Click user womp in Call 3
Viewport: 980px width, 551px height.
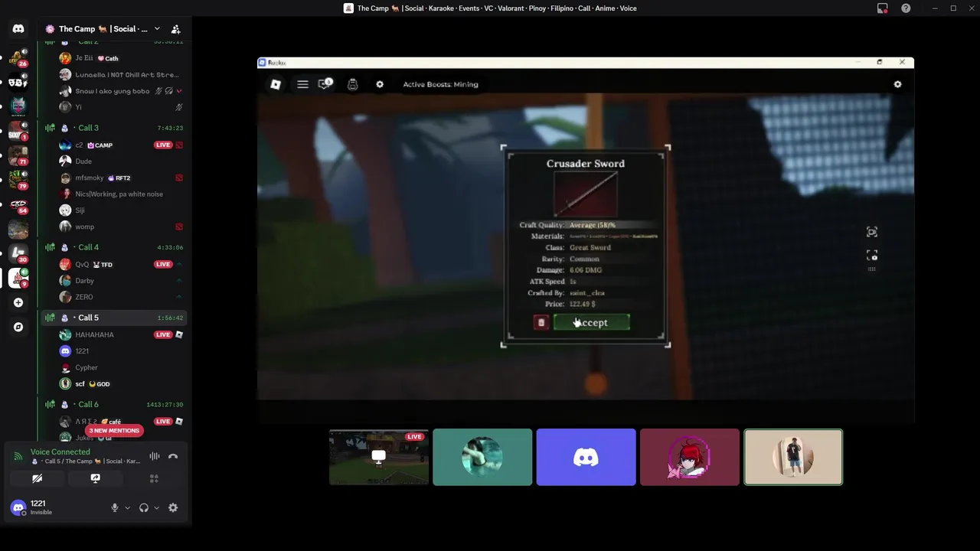click(121, 227)
